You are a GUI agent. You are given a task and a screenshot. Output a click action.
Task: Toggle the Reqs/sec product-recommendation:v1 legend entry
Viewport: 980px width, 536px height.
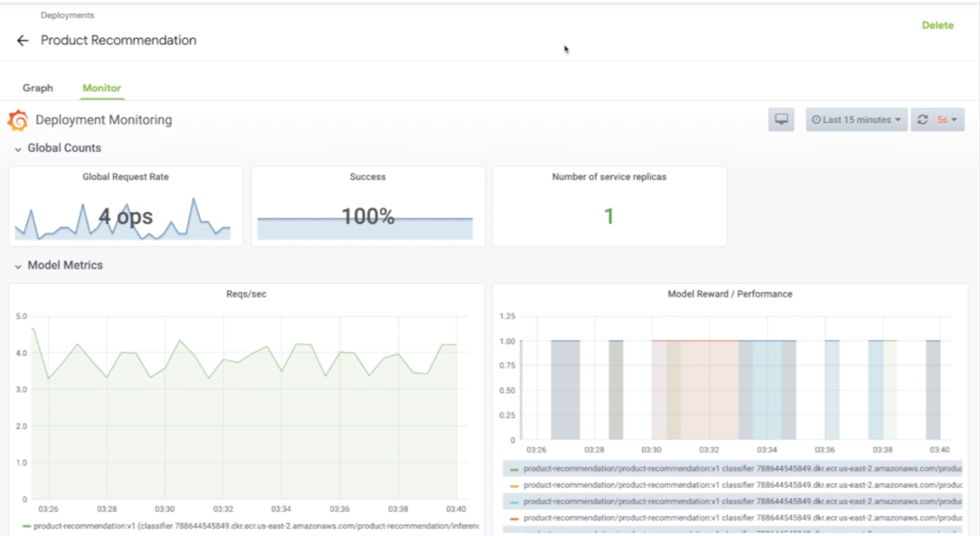[250, 526]
